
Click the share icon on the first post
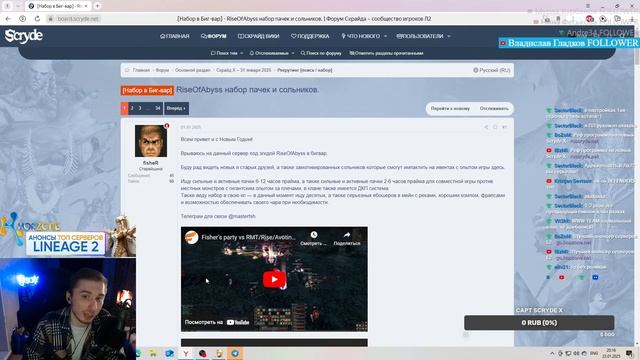coord(486,127)
